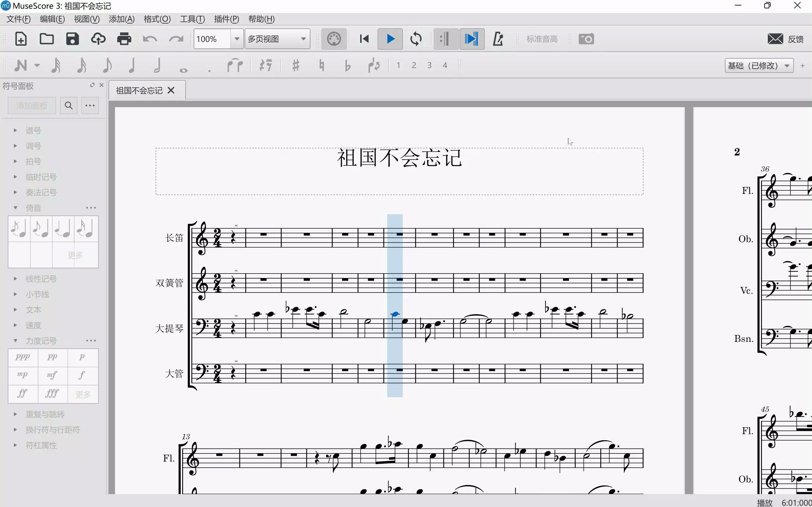This screenshot has width=812, height=507.
Task: Open the 帮助(H) menu
Action: 261,19
